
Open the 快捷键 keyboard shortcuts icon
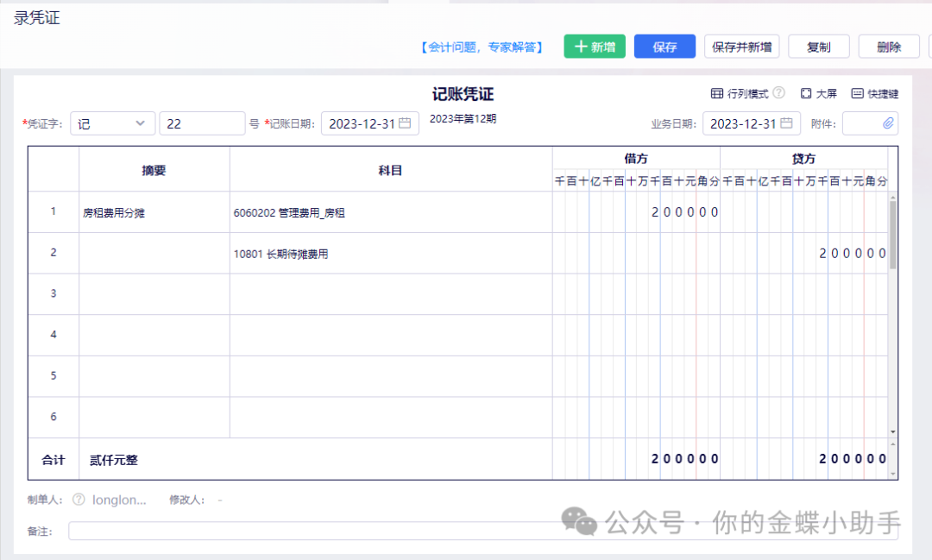tap(857, 93)
